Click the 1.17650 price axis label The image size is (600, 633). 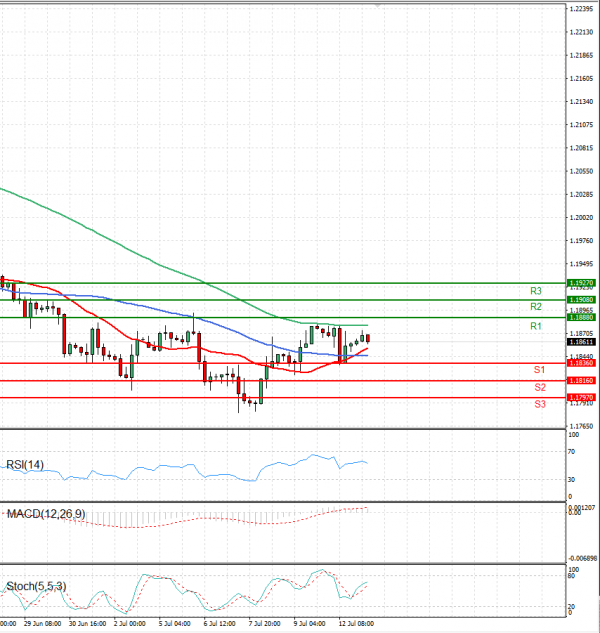[x=581, y=426]
